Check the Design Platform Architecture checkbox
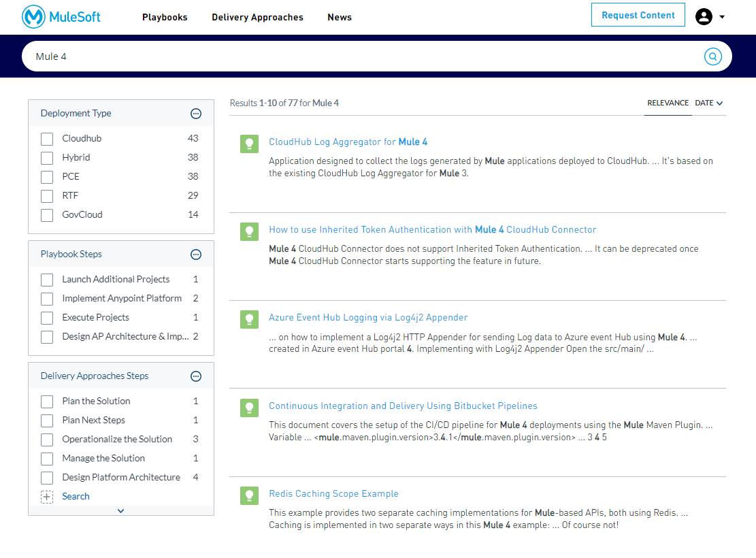Viewport: 756px width, 558px height. coord(47,478)
